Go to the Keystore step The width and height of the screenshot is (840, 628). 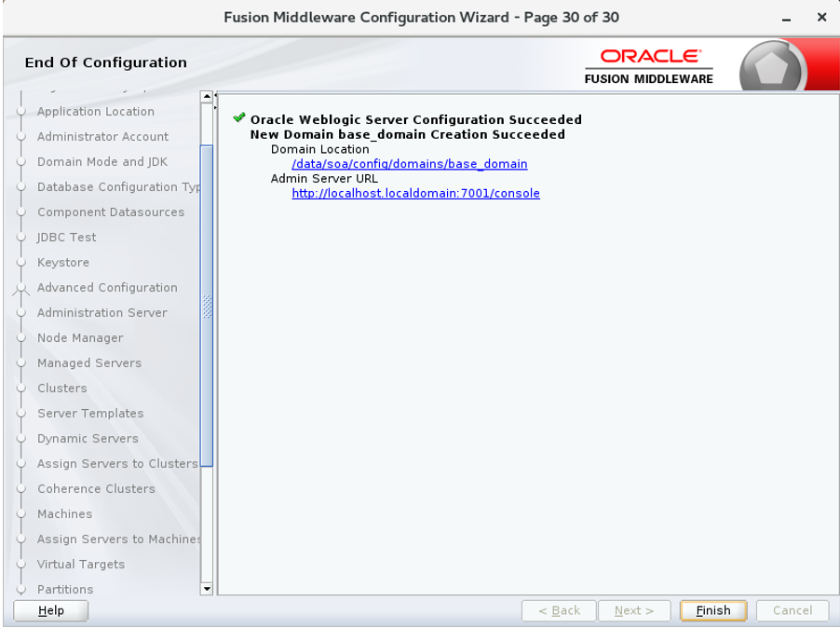tap(63, 263)
